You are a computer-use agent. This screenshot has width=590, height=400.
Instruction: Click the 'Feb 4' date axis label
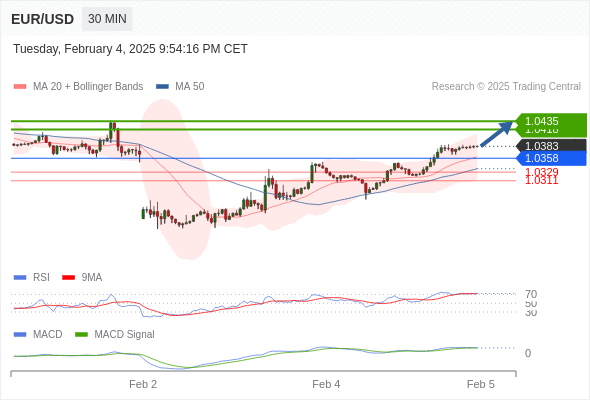(x=326, y=384)
